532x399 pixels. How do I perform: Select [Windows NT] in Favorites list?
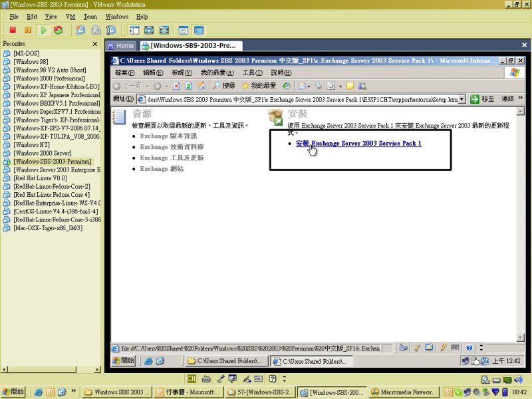click(31, 145)
